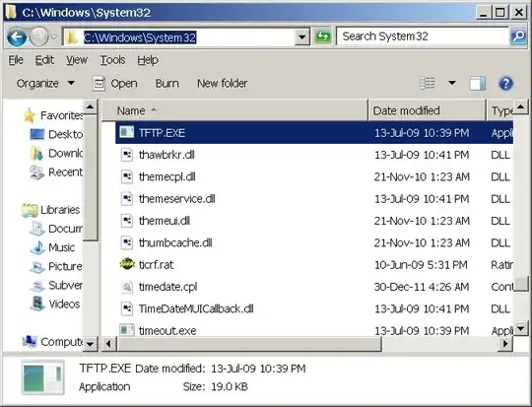
Task: Click themecpl.dll date 21-Nov-10 1:23 AM
Action: click(x=422, y=176)
